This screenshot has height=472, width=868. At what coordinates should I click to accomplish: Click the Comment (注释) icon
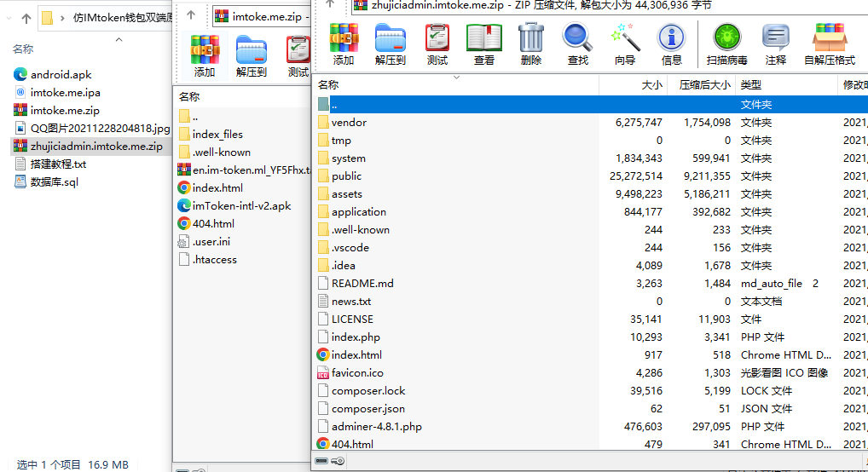(776, 44)
